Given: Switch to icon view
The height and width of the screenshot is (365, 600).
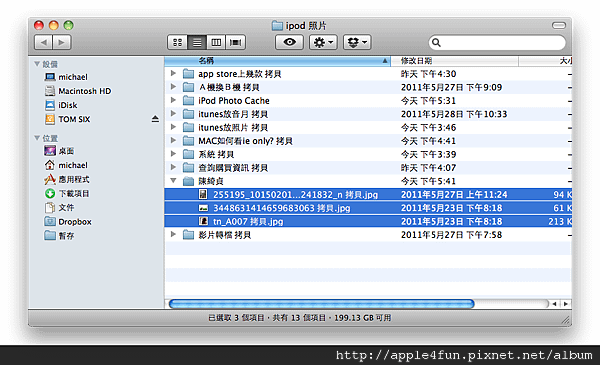Looking at the screenshot, I should pyautogui.click(x=178, y=42).
